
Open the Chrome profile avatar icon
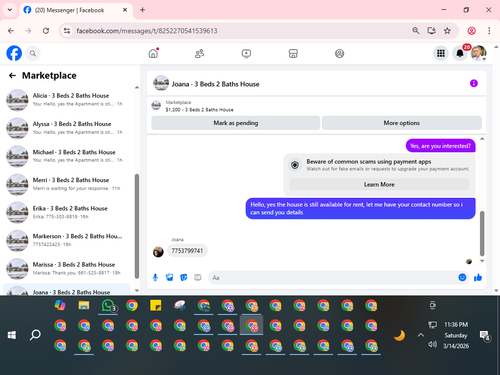472,31
